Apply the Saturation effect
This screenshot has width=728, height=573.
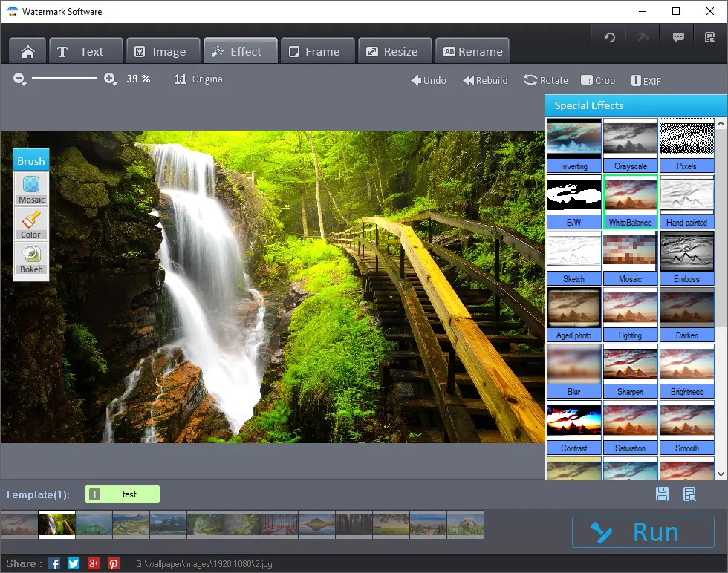630,428
